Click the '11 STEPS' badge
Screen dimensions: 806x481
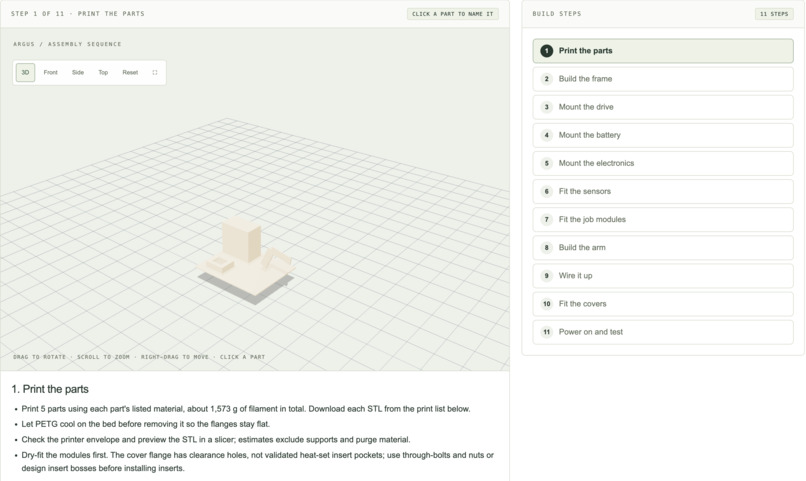point(774,14)
